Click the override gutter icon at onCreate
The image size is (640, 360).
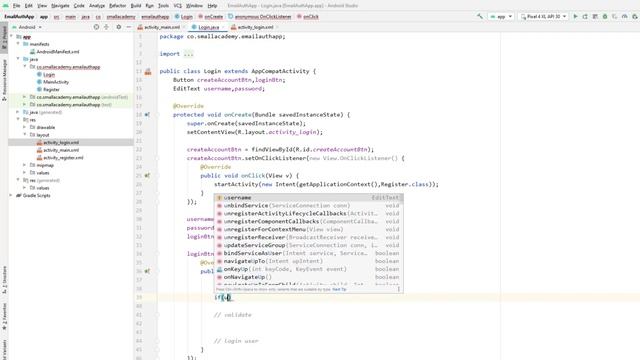point(147,115)
